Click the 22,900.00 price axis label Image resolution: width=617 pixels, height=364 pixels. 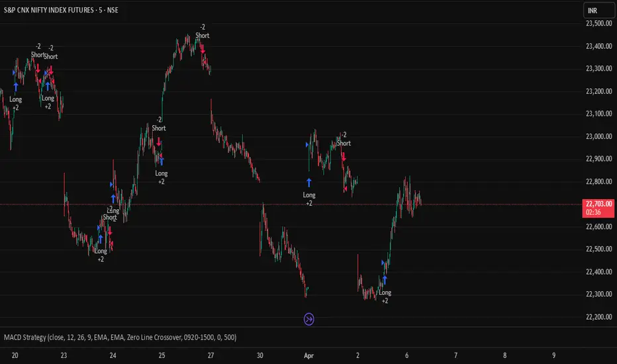click(x=599, y=159)
